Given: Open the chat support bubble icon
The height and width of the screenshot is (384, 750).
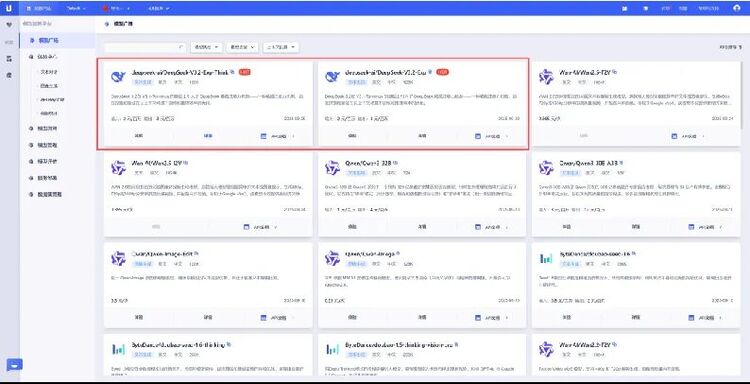Looking at the screenshot, I should [14, 365].
